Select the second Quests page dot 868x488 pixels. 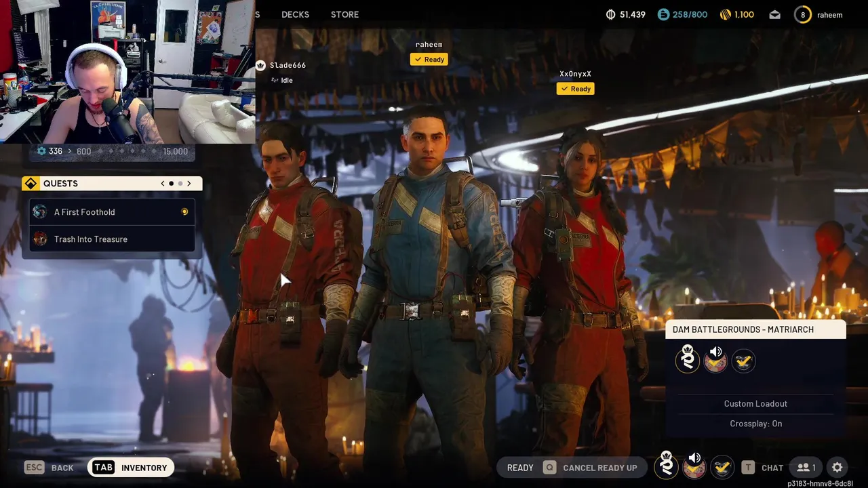pyautogui.click(x=180, y=184)
